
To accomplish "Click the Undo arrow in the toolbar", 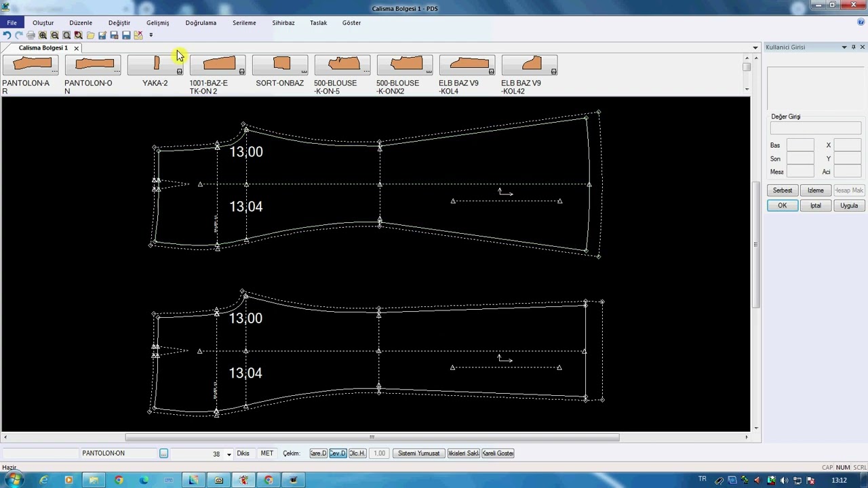I will [7, 35].
